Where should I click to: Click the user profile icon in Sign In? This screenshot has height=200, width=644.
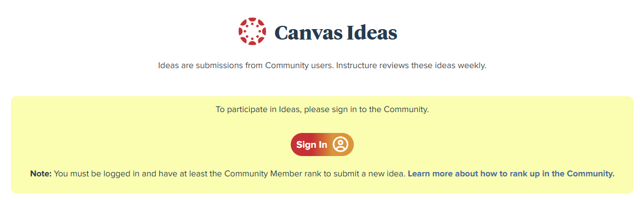tap(341, 145)
